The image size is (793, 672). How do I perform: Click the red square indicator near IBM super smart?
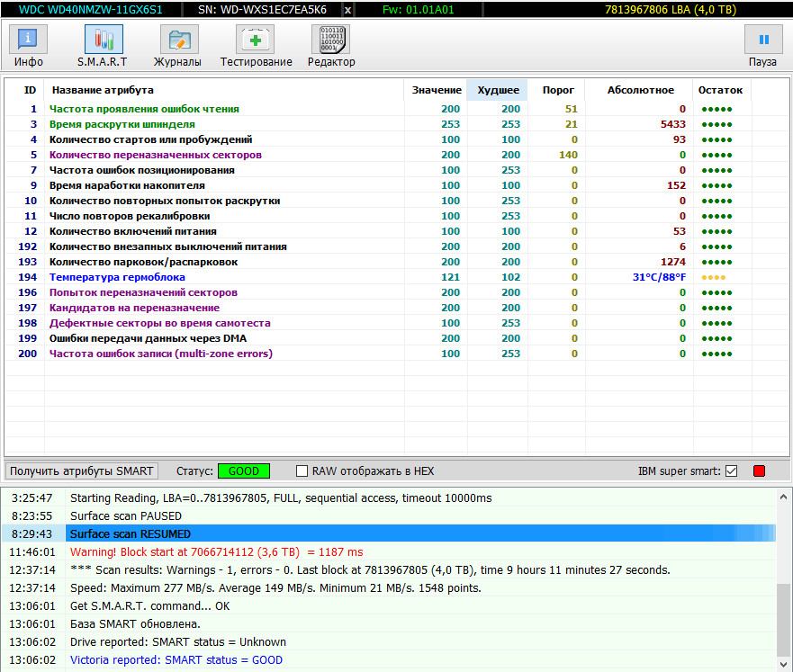(x=758, y=470)
